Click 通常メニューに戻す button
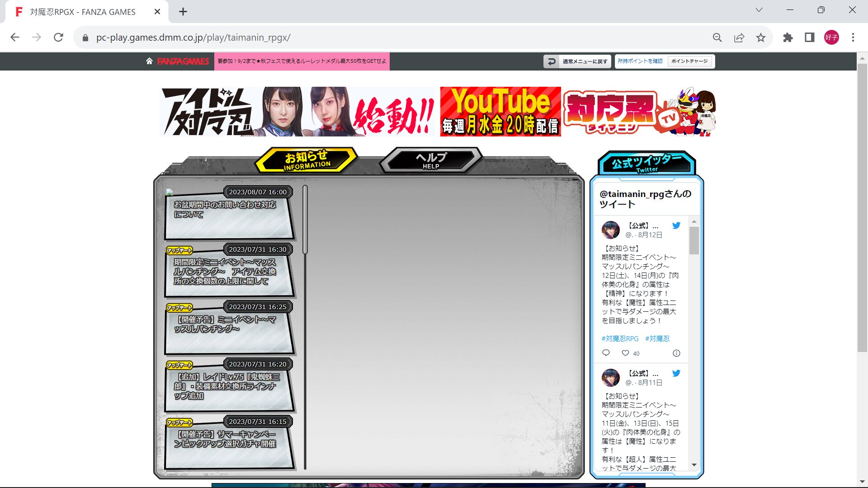Image resolution: width=868 pixels, height=488 pixels. pos(577,61)
